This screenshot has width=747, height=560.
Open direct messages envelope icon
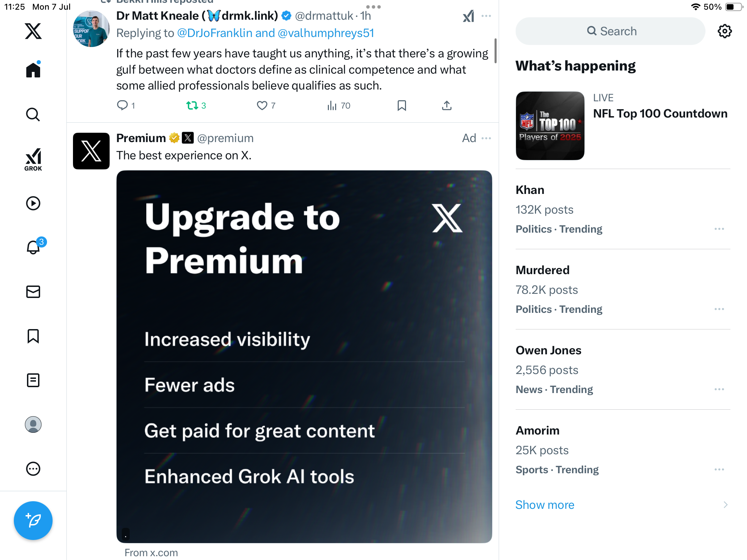(33, 292)
